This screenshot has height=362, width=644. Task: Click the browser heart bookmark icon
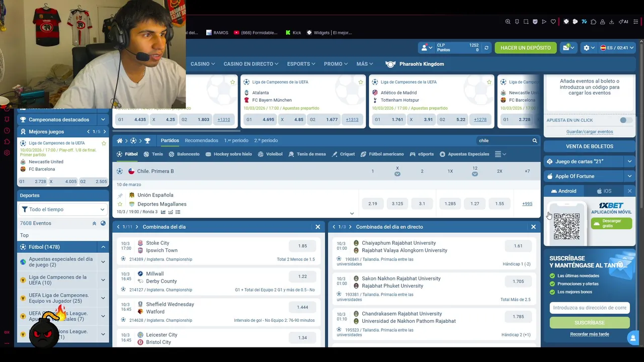553,22
